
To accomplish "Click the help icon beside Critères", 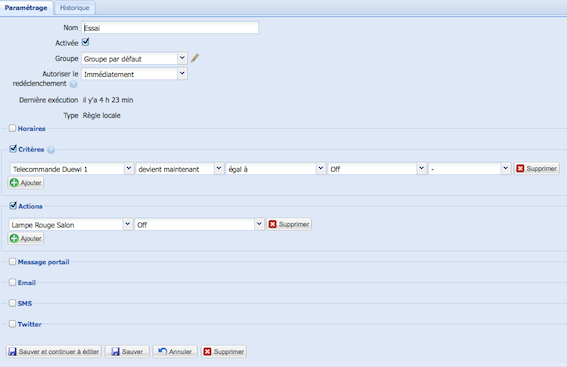I will pyautogui.click(x=51, y=150).
